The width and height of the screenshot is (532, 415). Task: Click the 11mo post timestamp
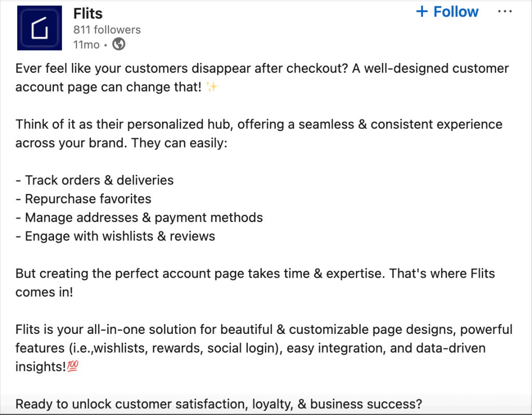(x=86, y=45)
